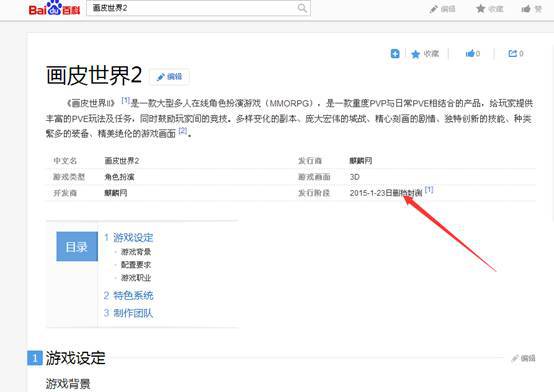554x392 pixels.
Task: Click 中文名 value 画皮世界2
Action: click(x=122, y=161)
